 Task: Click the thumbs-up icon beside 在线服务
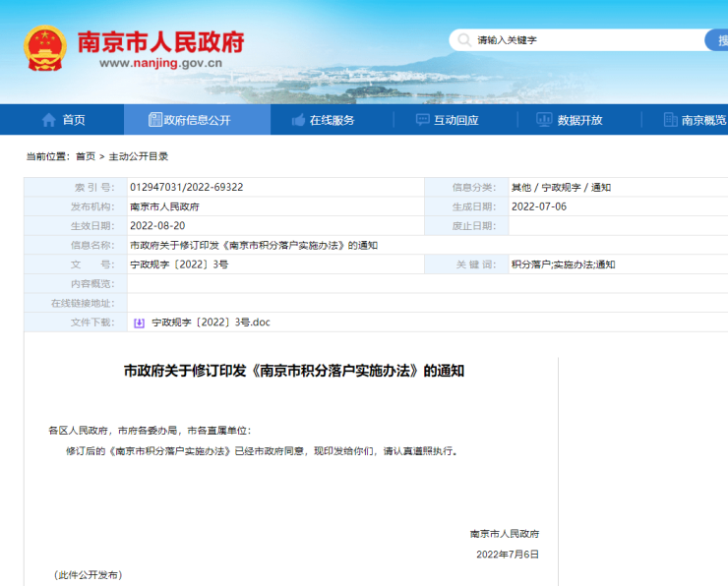coord(298,120)
